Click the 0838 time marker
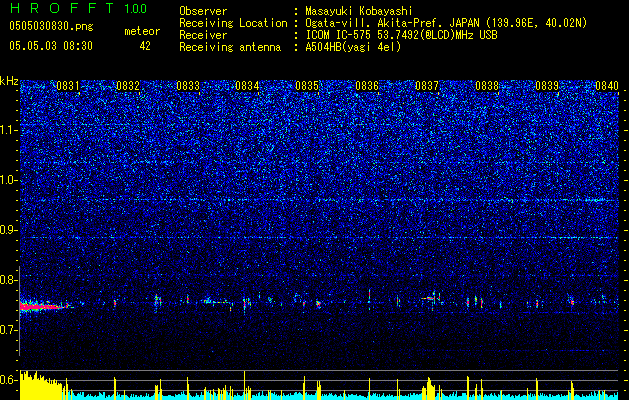The width and height of the screenshot is (629, 400). (x=487, y=86)
